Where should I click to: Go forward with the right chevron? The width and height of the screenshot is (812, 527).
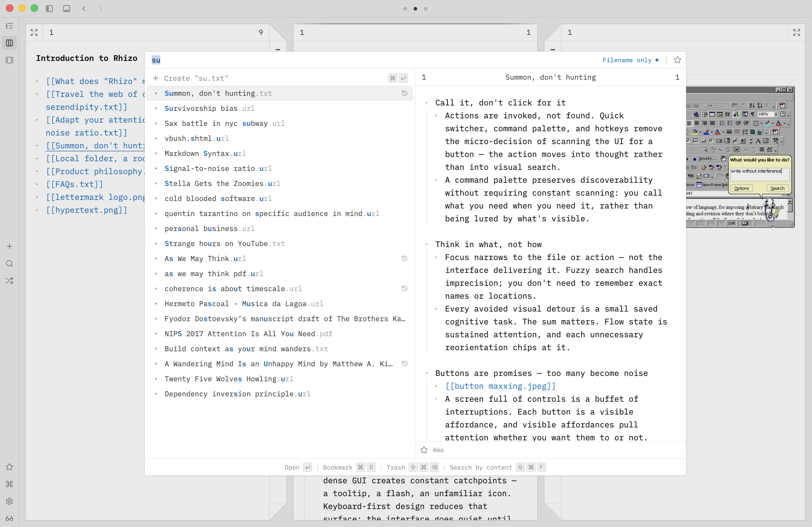click(x=101, y=9)
